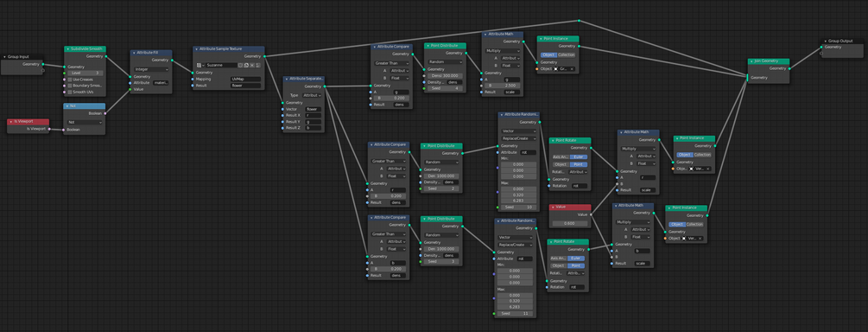Select Collection tab in top Point Instance
Viewport: 868px width, 332px height.
point(567,54)
